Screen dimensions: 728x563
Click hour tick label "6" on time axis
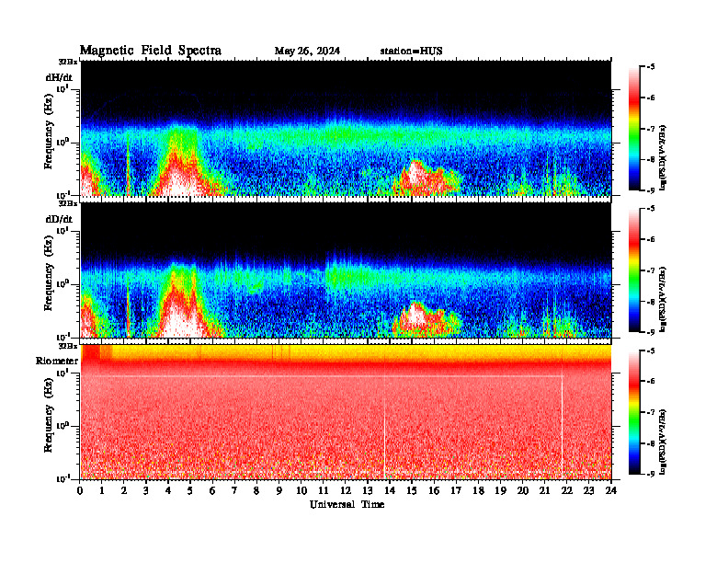pos(212,491)
